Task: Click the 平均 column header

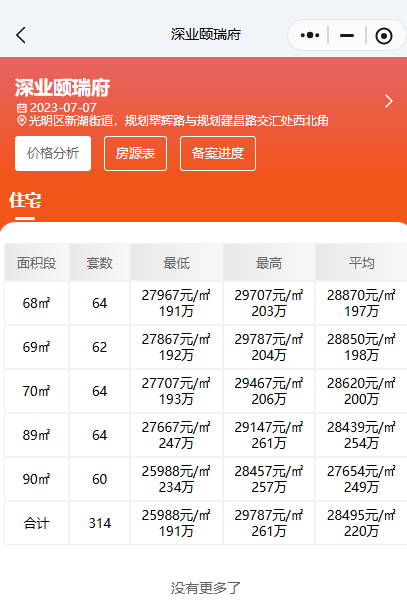Action: pyautogui.click(x=361, y=263)
